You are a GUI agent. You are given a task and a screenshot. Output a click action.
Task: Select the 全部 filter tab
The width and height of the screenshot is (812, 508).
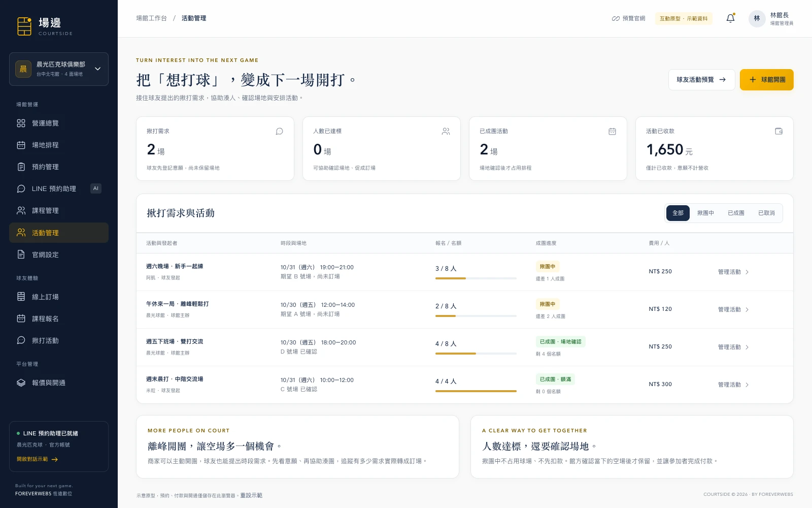click(x=678, y=213)
